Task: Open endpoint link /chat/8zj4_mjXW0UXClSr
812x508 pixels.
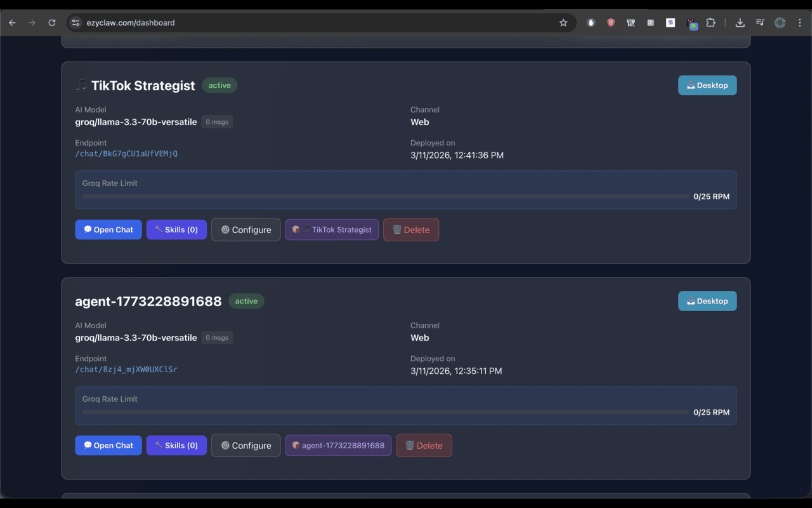Action: click(x=126, y=370)
